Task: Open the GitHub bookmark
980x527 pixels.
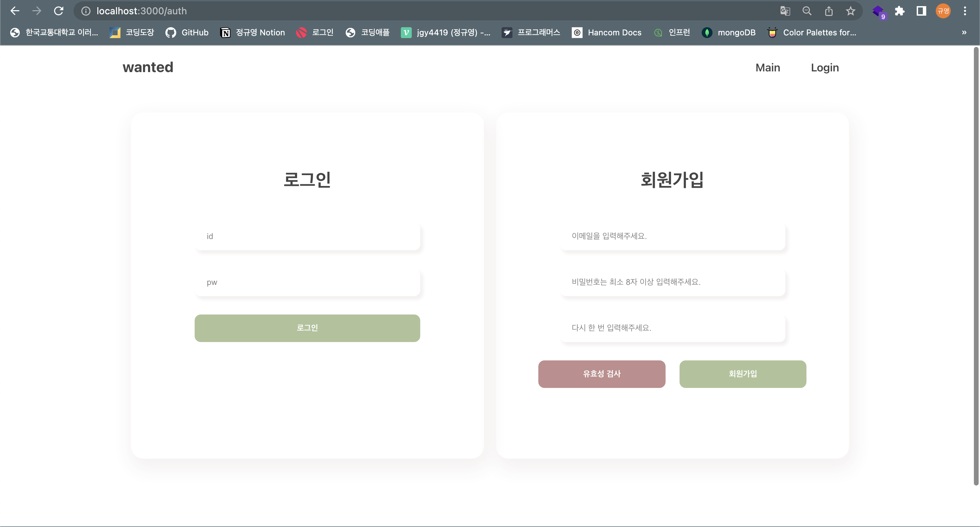Action: pos(186,32)
